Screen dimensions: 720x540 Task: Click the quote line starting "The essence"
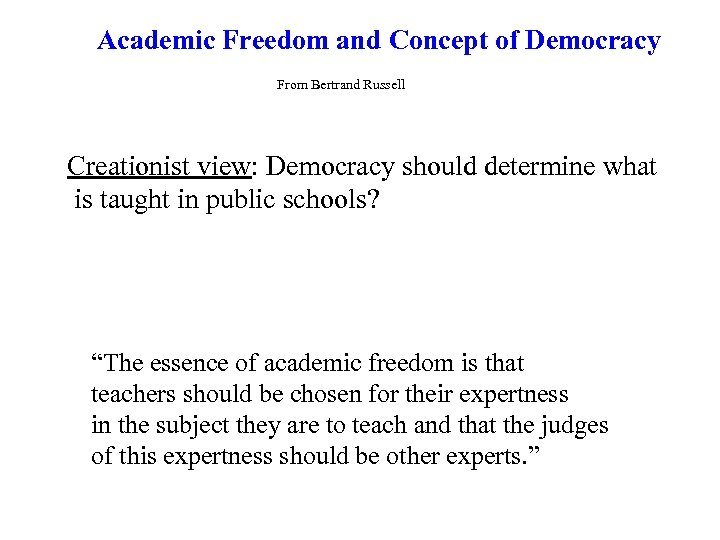coord(308,363)
